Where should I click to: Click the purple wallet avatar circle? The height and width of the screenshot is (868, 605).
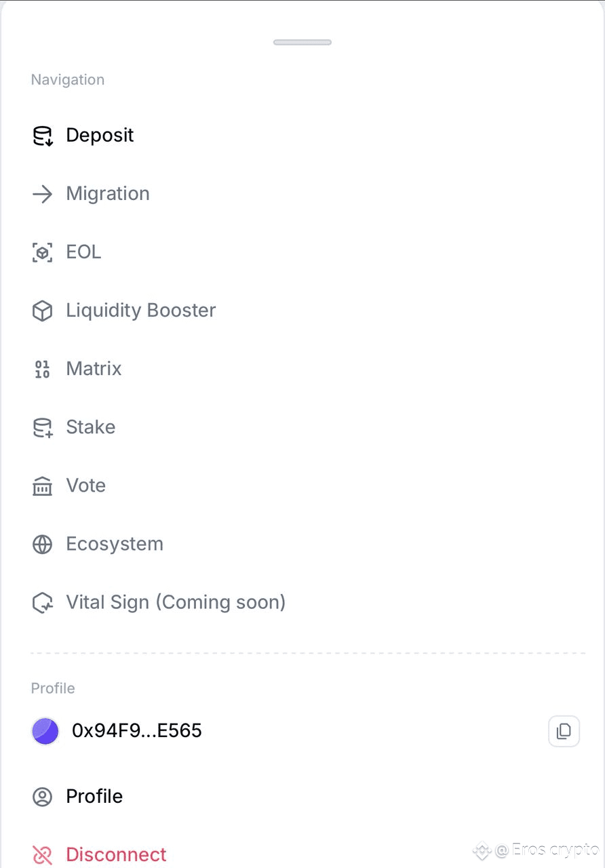[45, 731]
